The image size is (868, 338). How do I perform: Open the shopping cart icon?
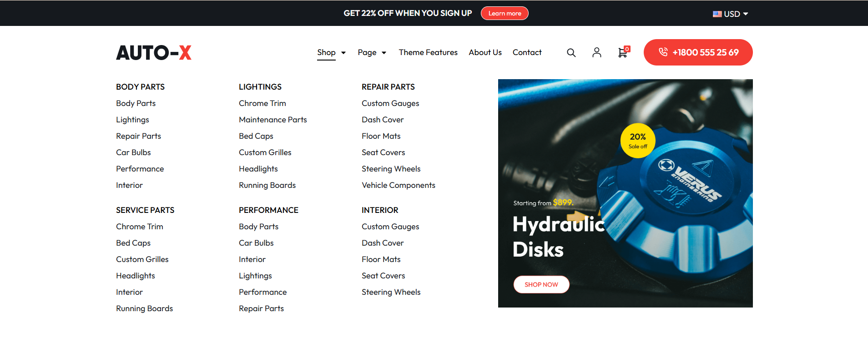click(622, 53)
